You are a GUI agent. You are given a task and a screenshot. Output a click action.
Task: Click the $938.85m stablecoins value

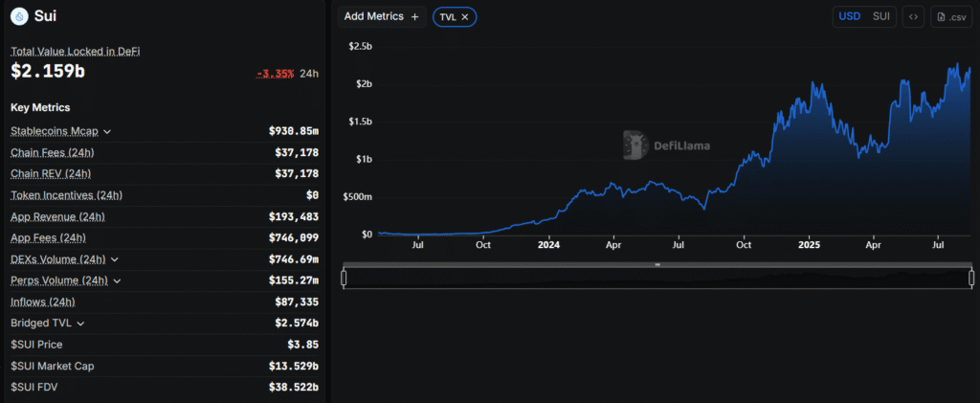point(293,131)
